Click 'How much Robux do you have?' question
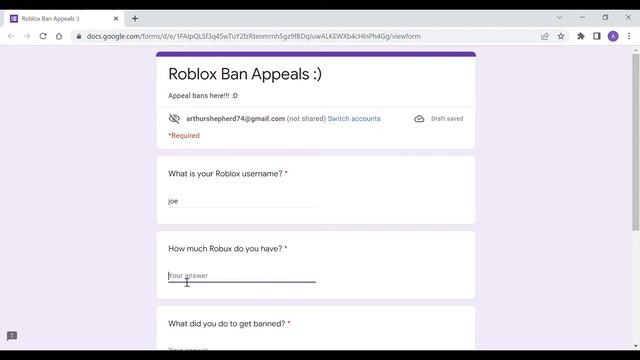Image resolution: width=640 pixels, height=360 pixels. pos(225,249)
